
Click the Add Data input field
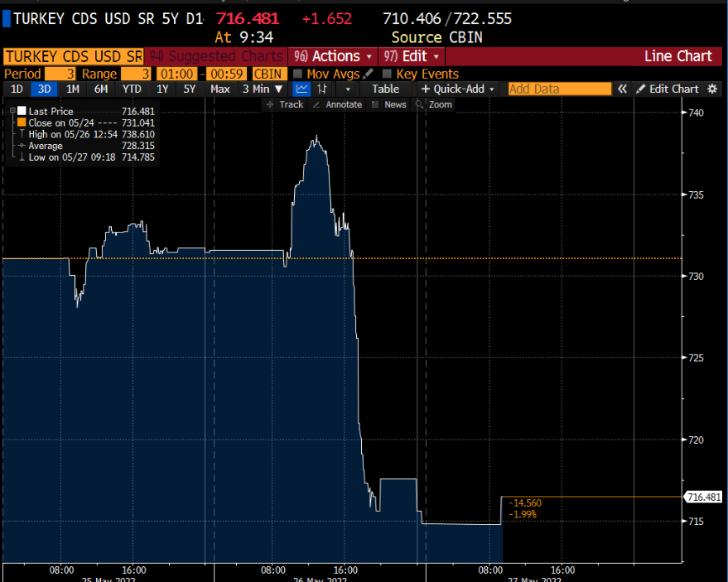(560, 89)
